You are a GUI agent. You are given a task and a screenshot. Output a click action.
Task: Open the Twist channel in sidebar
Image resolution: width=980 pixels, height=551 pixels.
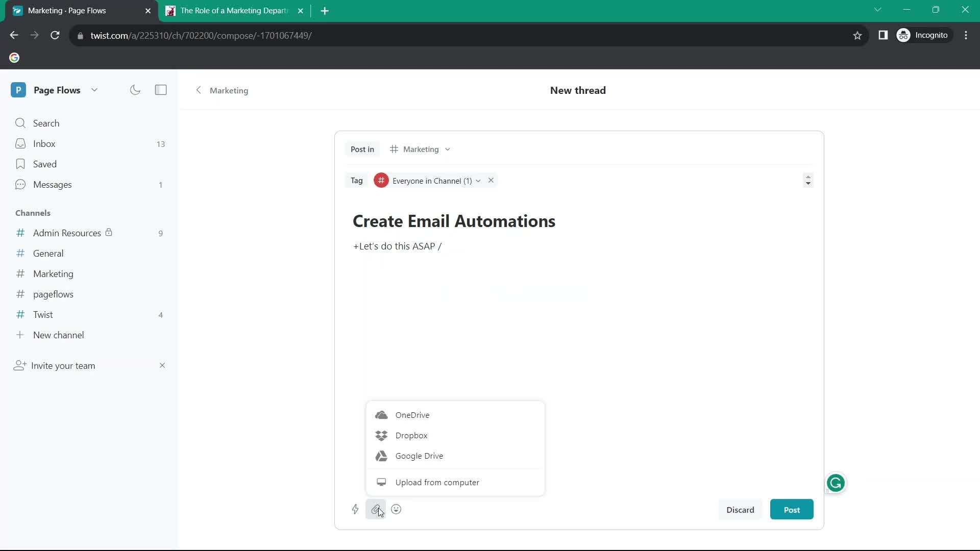pos(43,314)
